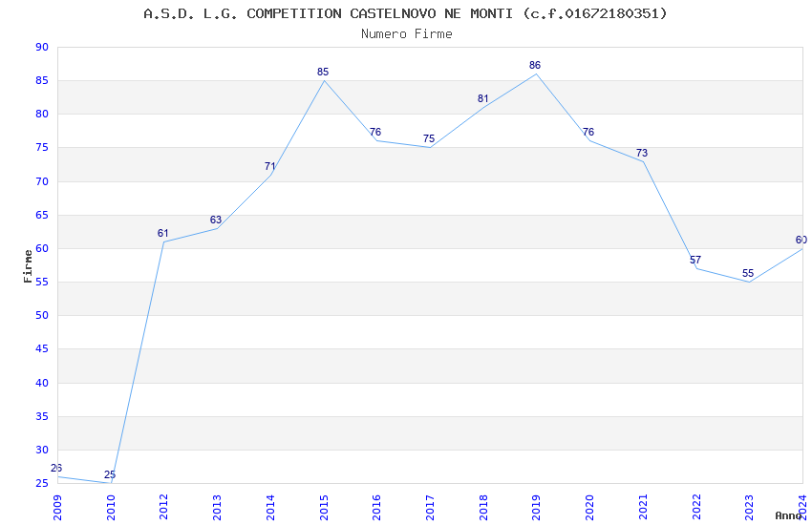Click the data point value 73
Viewport: 812px width, 525px height.
click(x=642, y=153)
